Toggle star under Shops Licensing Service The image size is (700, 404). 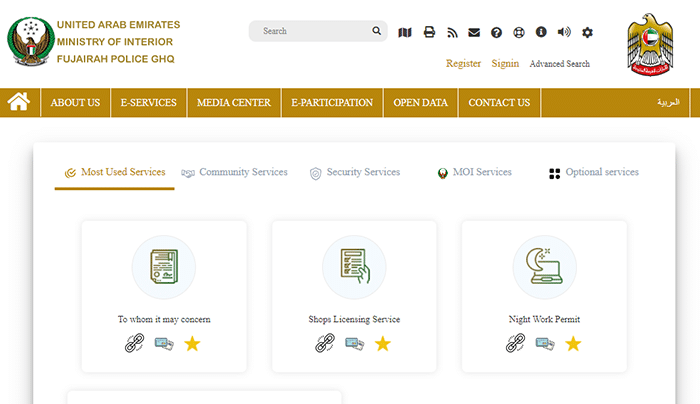coord(383,344)
